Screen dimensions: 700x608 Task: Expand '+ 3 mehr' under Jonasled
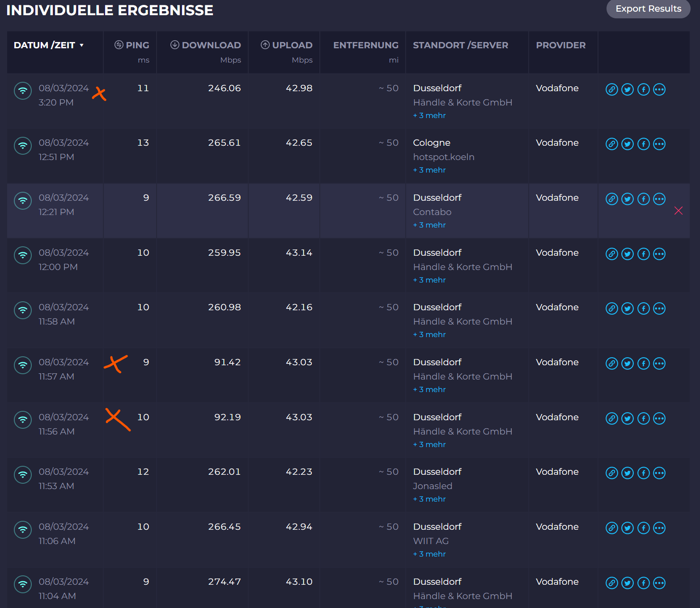pos(429,499)
